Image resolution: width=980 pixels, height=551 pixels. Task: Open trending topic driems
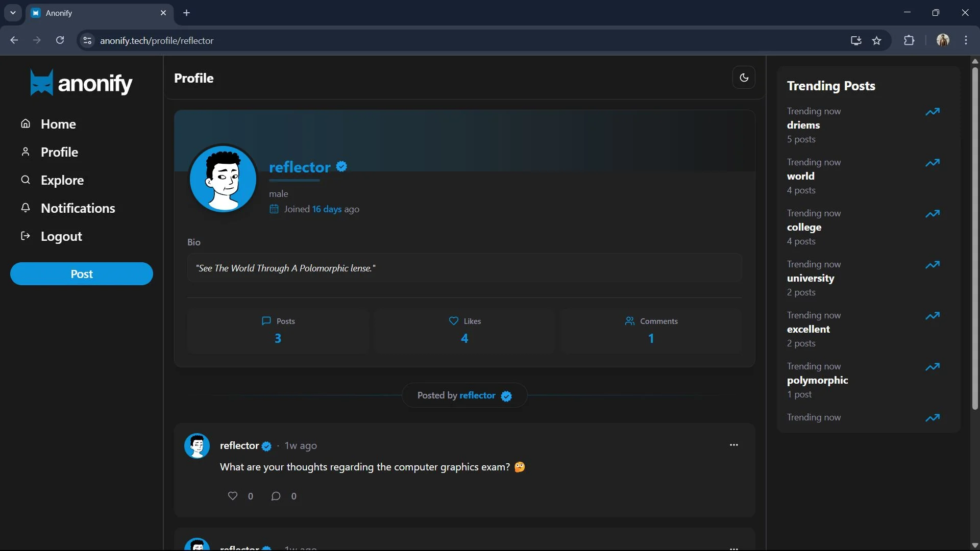tap(803, 125)
